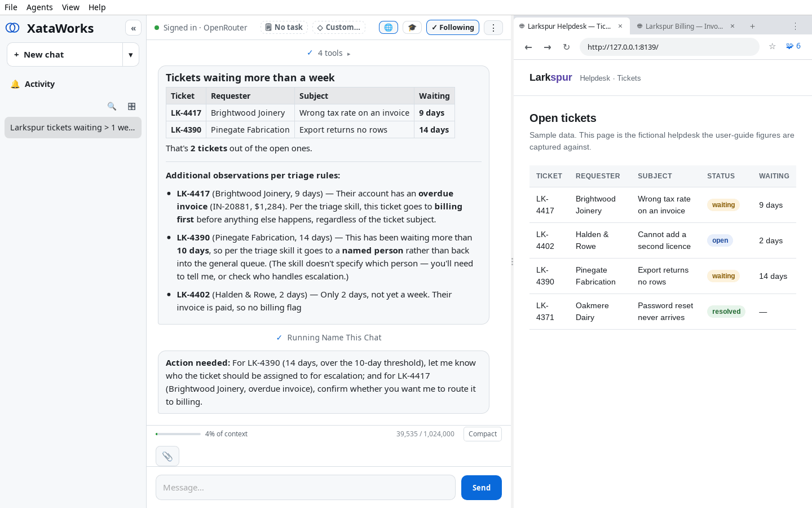
Task: Open the Agents menu
Action: point(39,7)
